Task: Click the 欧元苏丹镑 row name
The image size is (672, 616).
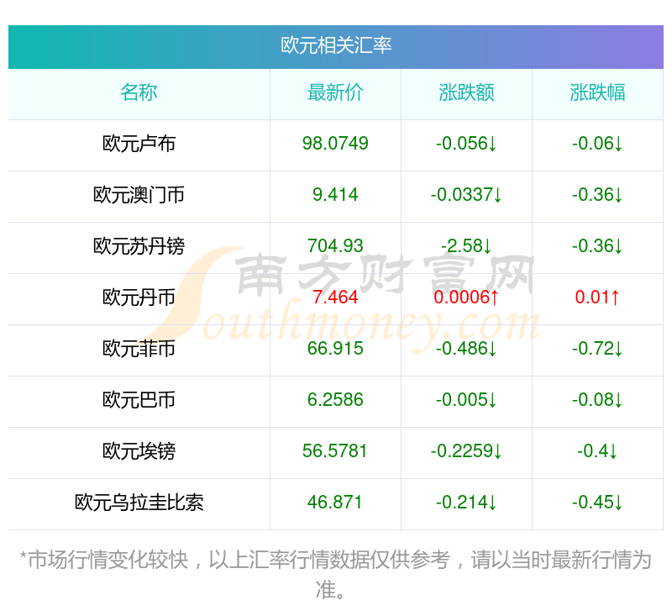Action: tap(139, 246)
